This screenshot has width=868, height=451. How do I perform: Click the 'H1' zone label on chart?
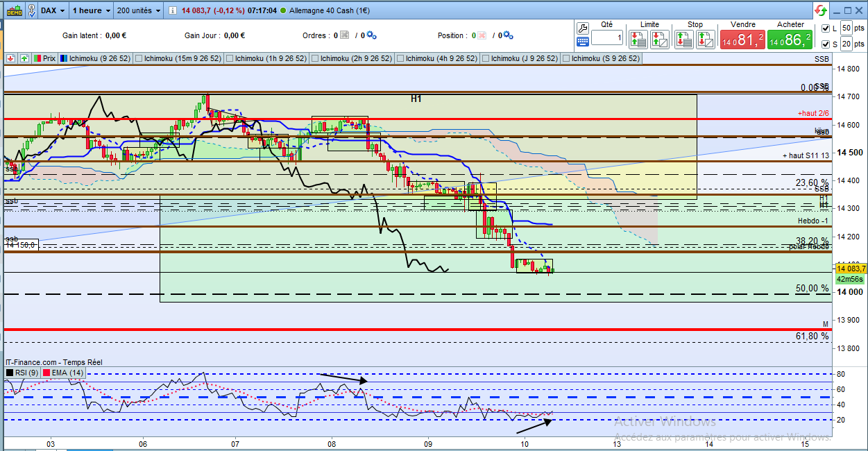coord(416,99)
